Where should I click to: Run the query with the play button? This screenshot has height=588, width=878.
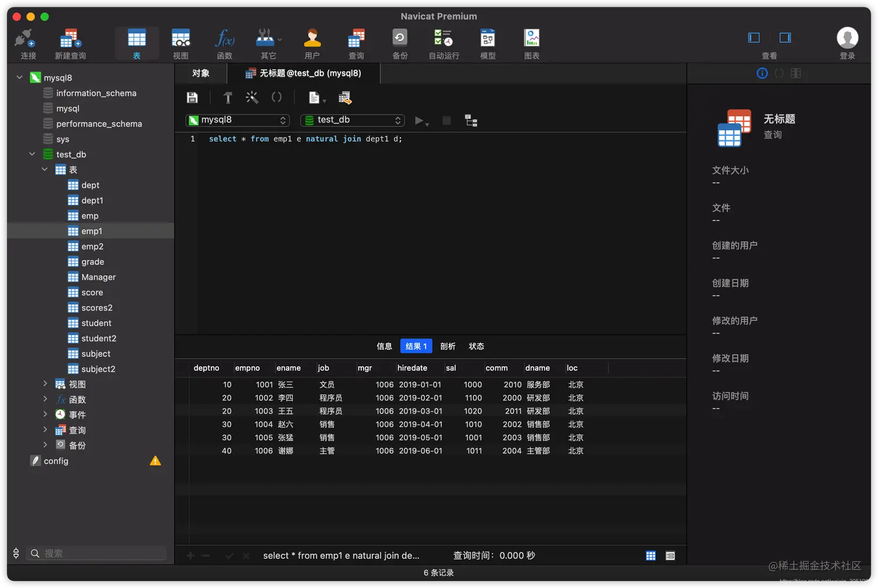click(x=419, y=120)
